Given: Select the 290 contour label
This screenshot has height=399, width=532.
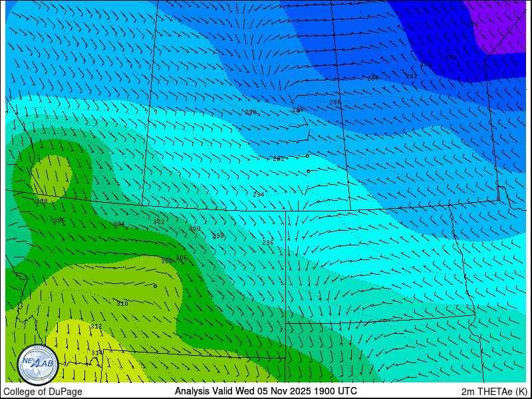Looking at the screenshot, I should point(251,112).
